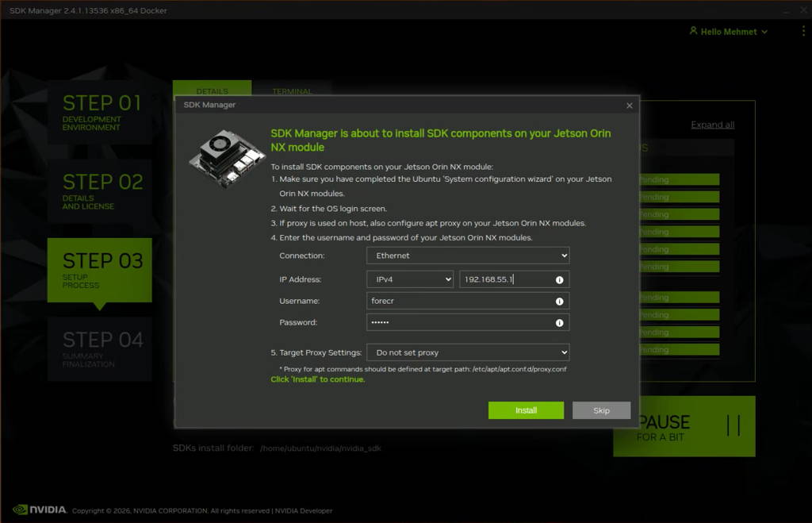
Task: Click the info icon beside IP address field
Action: 559,280
